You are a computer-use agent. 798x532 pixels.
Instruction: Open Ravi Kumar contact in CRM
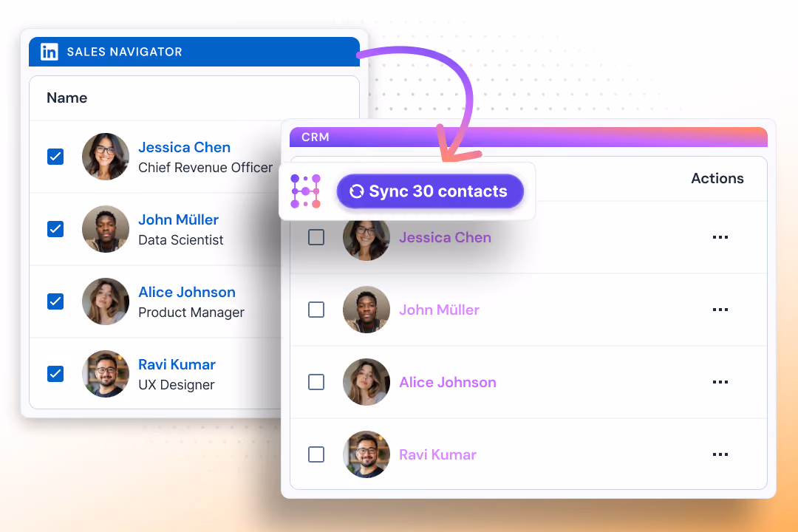click(437, 454)
